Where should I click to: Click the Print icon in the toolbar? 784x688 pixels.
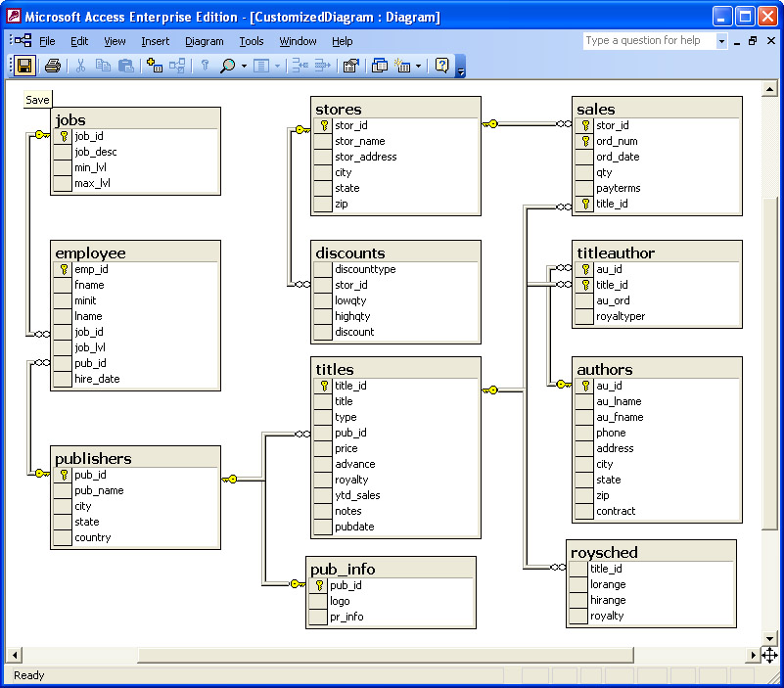pos(53,66)
